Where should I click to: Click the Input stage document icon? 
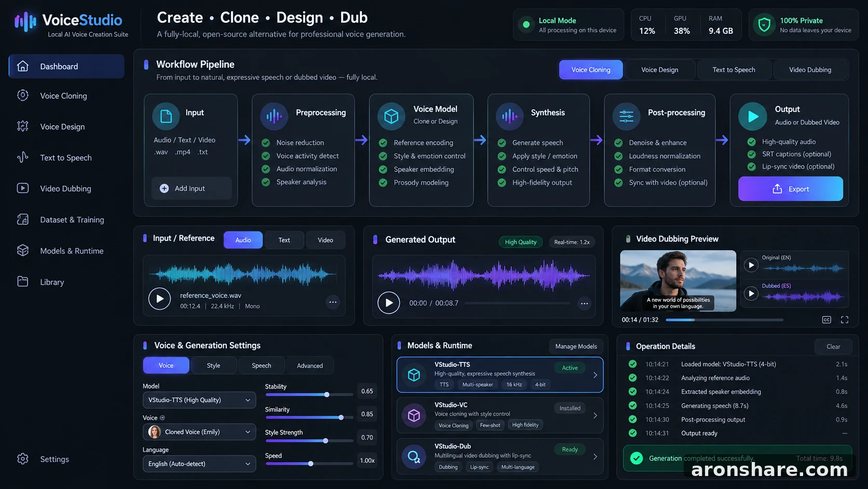pyautogui.click(x=166, y=116)
